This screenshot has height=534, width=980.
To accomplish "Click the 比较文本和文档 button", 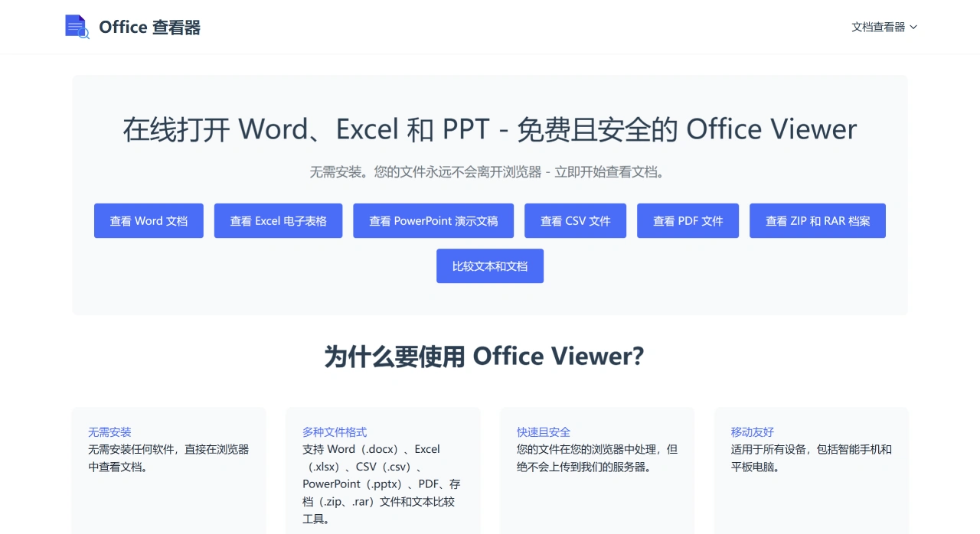I will coord(490,266).
